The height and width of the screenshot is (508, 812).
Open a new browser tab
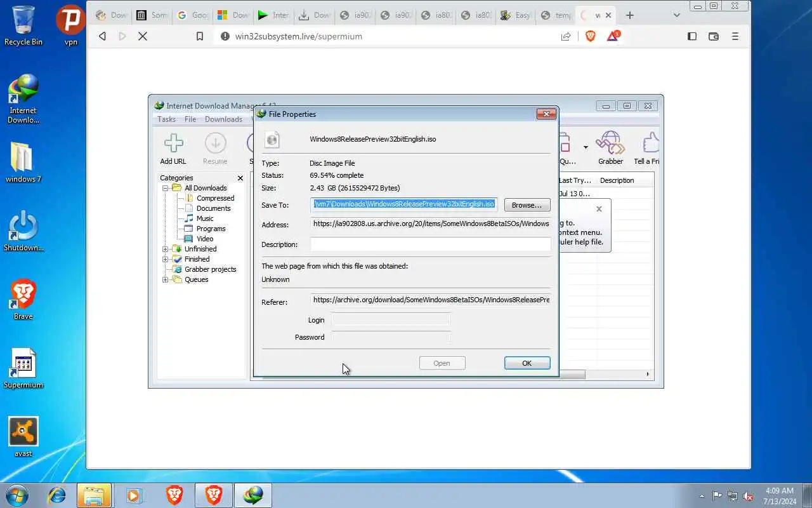pos(630,15)
